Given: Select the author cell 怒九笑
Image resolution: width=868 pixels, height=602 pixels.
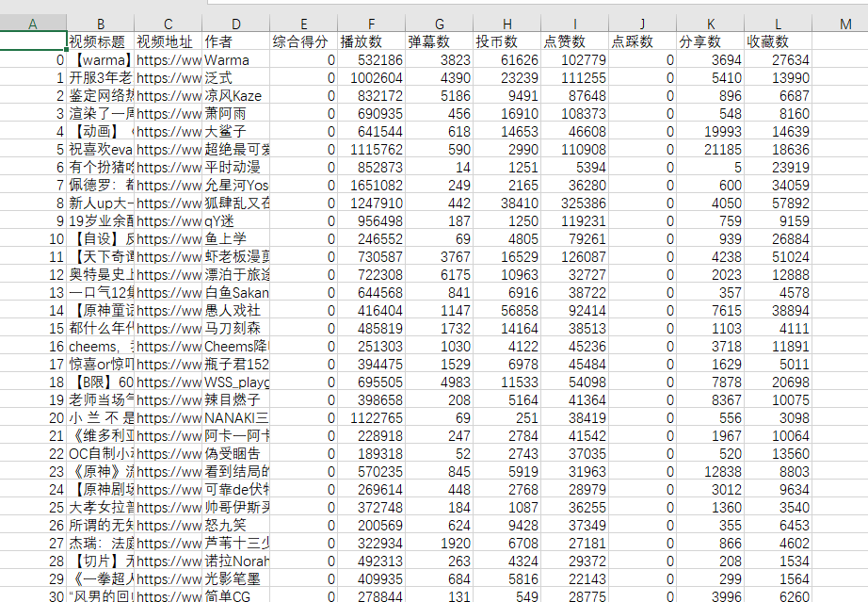Looking at the screenshot, I should pyautogui.click(x=235, y=525).
